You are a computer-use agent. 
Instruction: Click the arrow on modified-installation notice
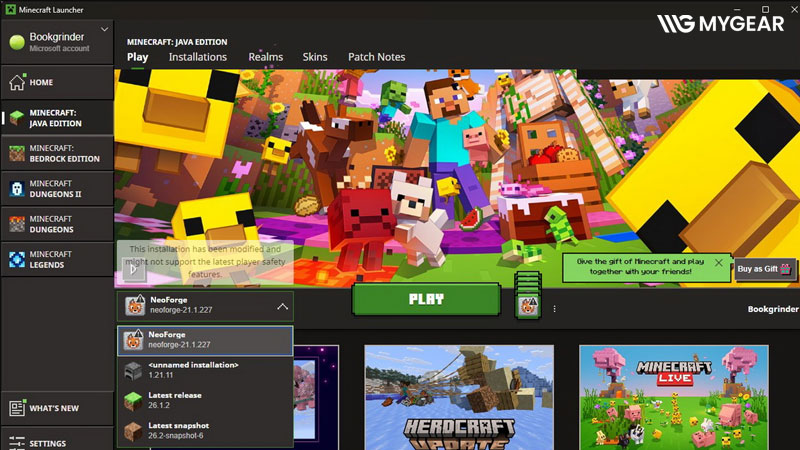(x=134, y=269)
